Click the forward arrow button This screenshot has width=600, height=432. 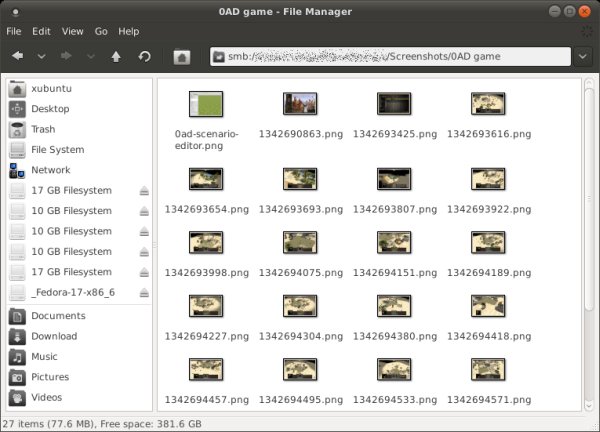click(66, 56)
